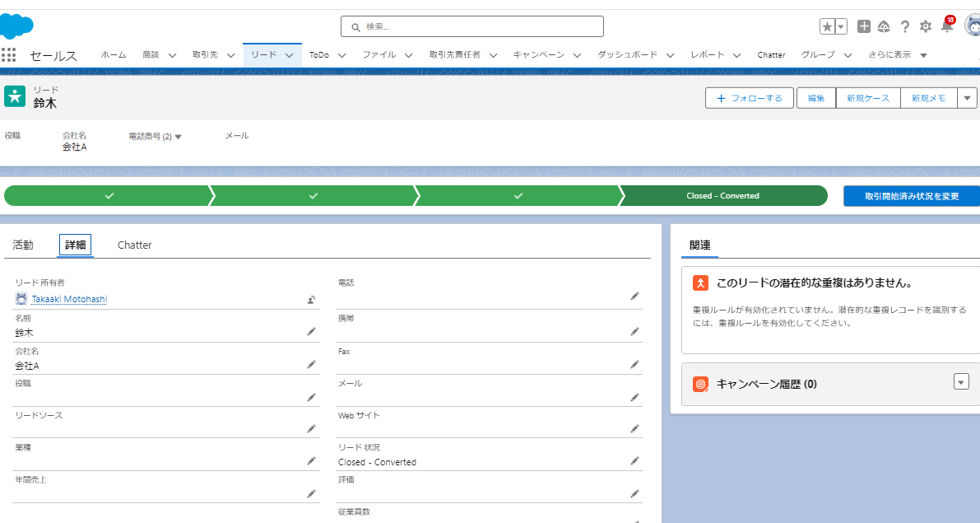Screen dimensions: 980x523
Task: Edit the Web サイト field pencil icon
Action: coord(634,428)
